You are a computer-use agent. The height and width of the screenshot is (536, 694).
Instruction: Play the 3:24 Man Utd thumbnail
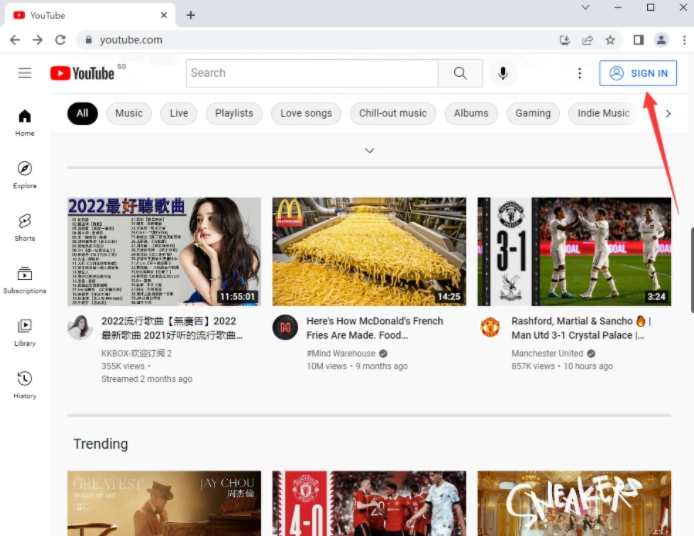(574, 251)
